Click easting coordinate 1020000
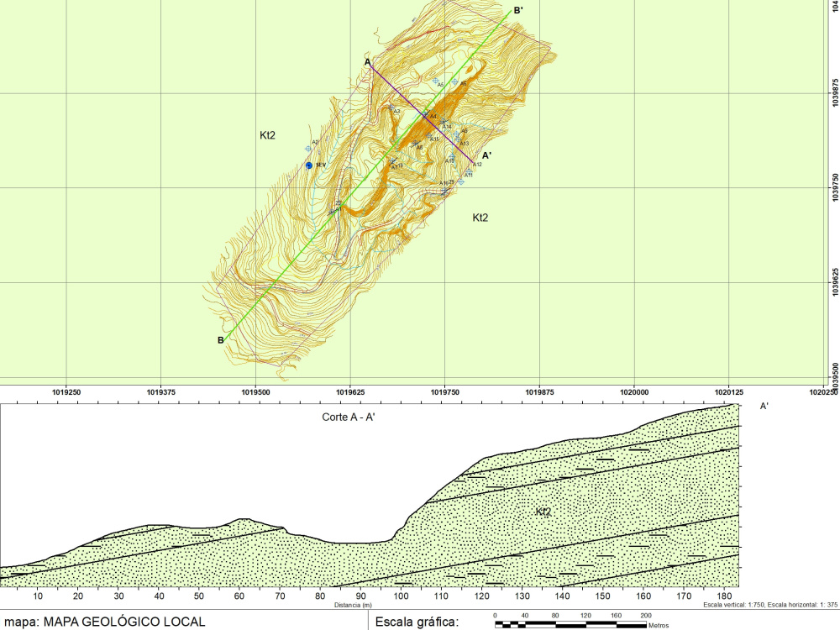 634,392
